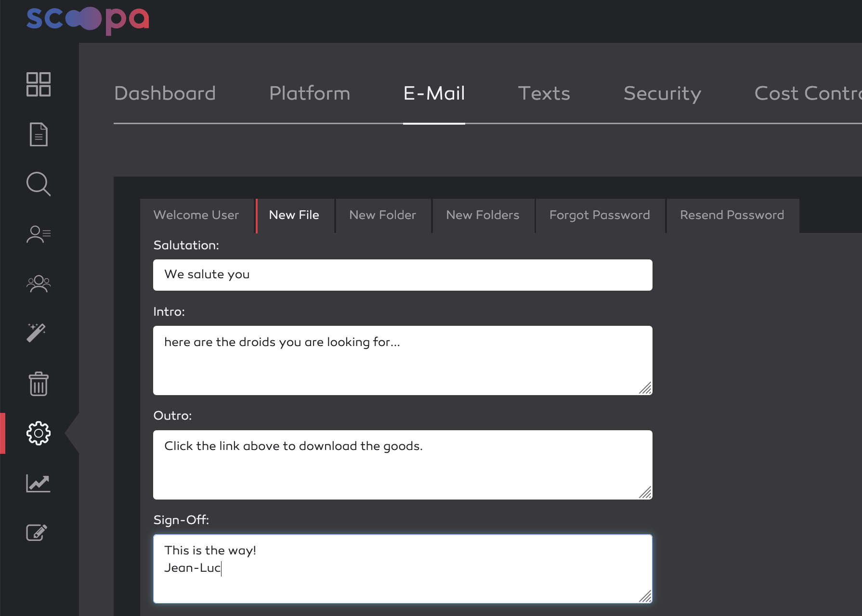The height and width of the screenshot is (616, 862).
Task: Click into the Salutation input field
Action: [x=403, y=275]
